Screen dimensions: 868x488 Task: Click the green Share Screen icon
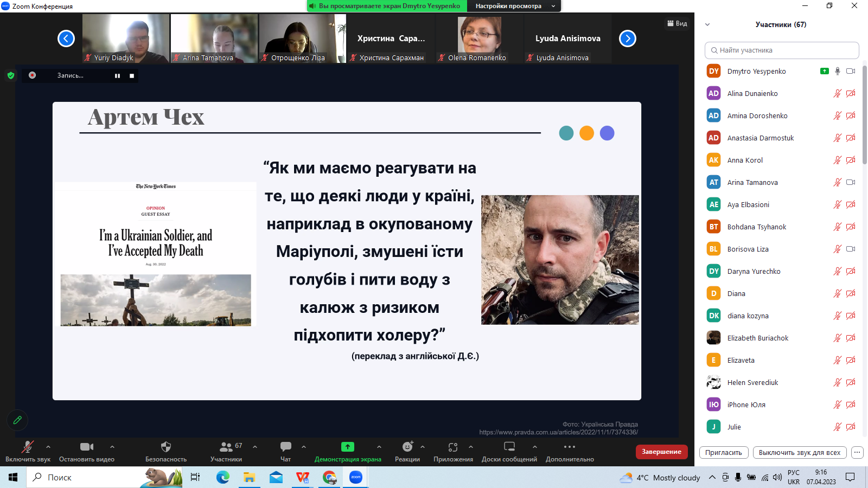[x=348, y=447]
